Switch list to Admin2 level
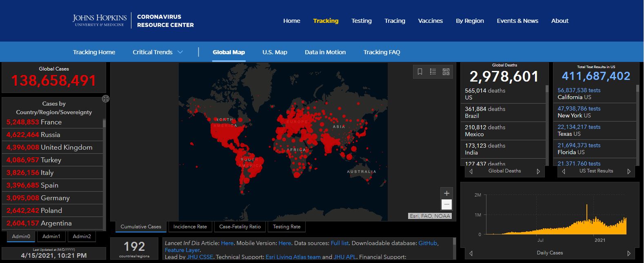The image size is (644, 263). [x=82, y=236]
